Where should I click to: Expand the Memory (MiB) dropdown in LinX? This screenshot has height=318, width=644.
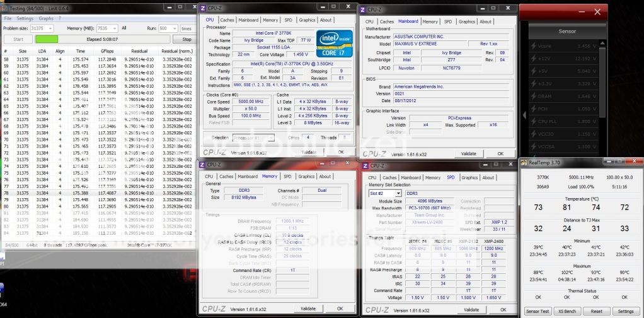(x=115, y=28)
